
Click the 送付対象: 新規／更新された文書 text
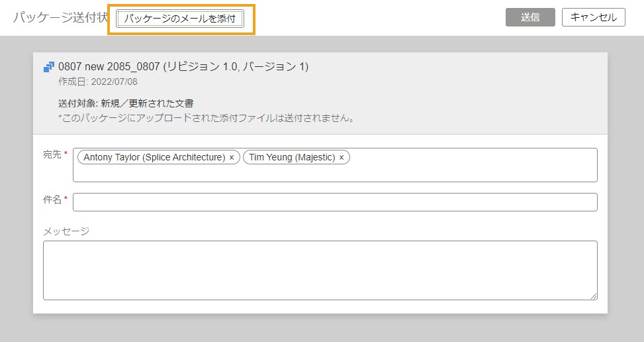pyautogui.click(x=126, y=103)
